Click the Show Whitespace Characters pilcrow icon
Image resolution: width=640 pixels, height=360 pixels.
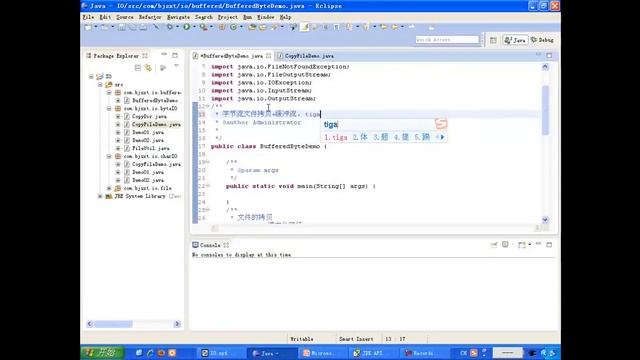pyautogui.click(x=336, y=27)
